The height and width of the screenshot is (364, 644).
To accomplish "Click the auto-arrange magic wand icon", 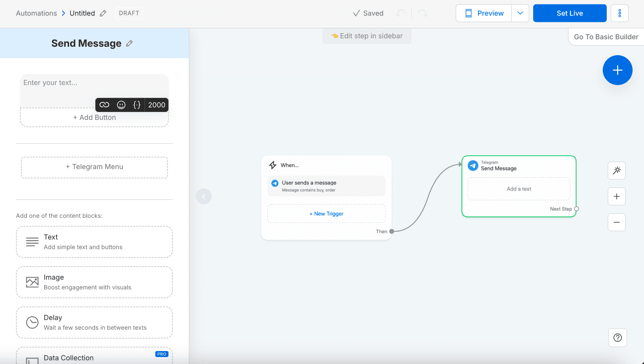I will [617, 171].
